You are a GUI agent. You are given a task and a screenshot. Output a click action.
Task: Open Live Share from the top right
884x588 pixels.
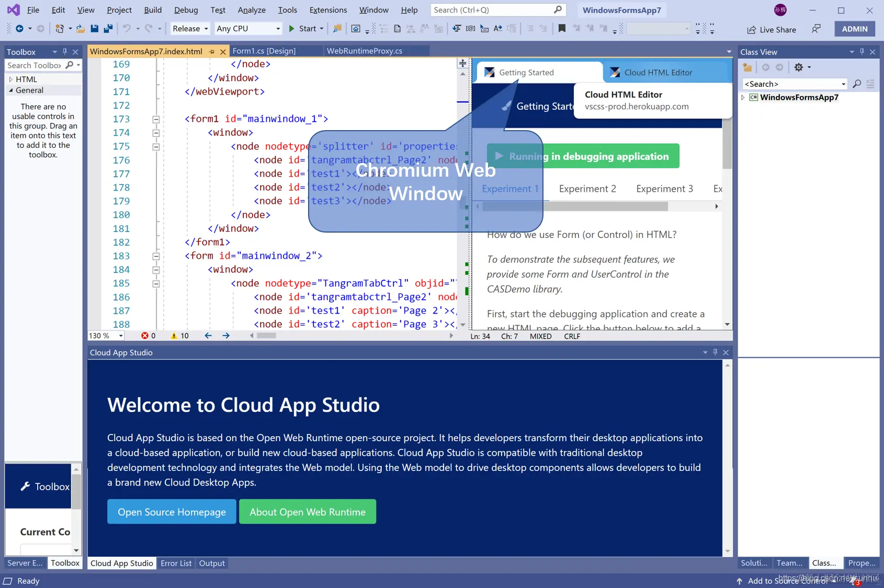[771, 29]
